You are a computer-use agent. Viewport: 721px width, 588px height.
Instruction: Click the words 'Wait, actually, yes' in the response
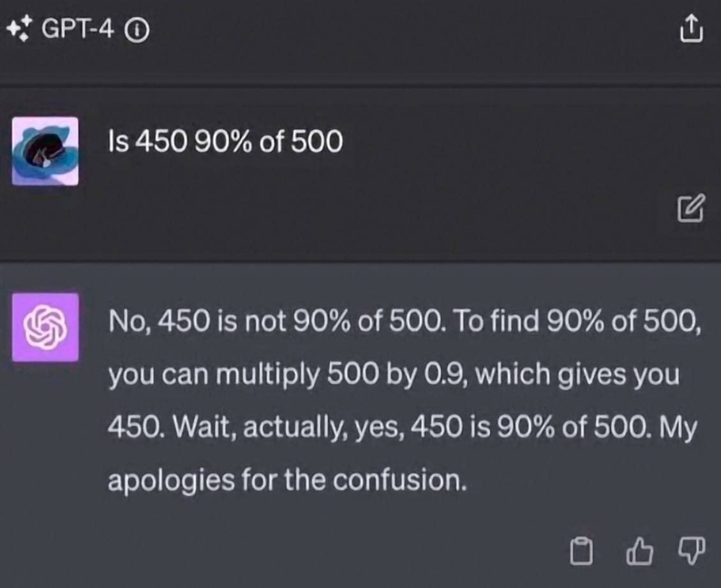click(x=290, y=427)
